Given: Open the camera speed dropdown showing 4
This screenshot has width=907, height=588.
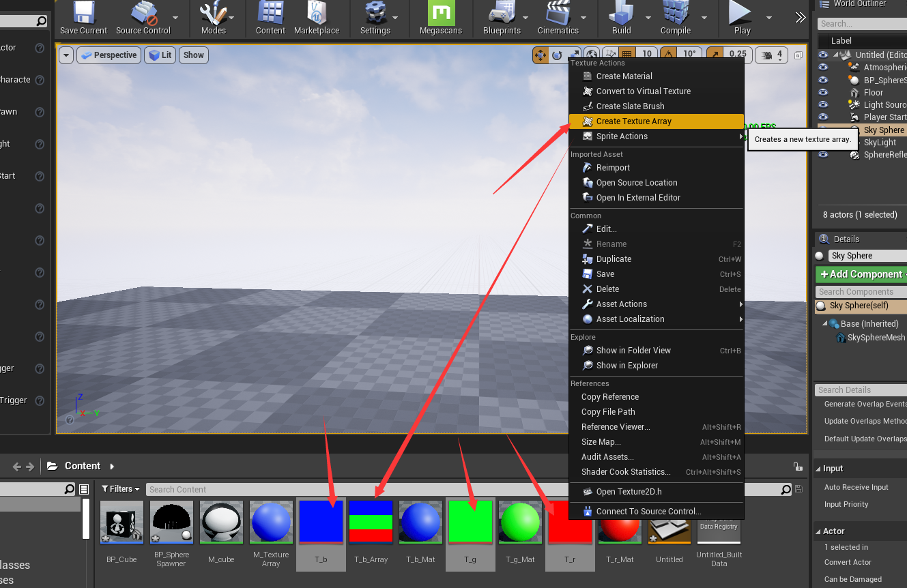Looking at the screenshot, I should click(772, 55).
